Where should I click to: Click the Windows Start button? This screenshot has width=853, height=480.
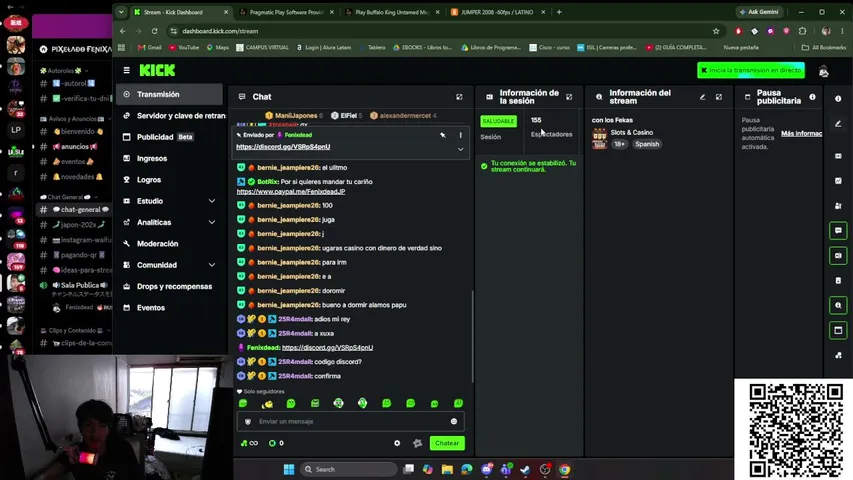[289, 469]
